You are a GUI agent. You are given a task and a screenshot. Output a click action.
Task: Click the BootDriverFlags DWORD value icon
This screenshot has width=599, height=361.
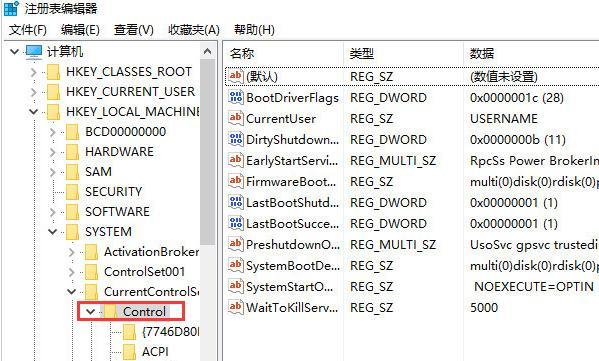coord(235,97)
